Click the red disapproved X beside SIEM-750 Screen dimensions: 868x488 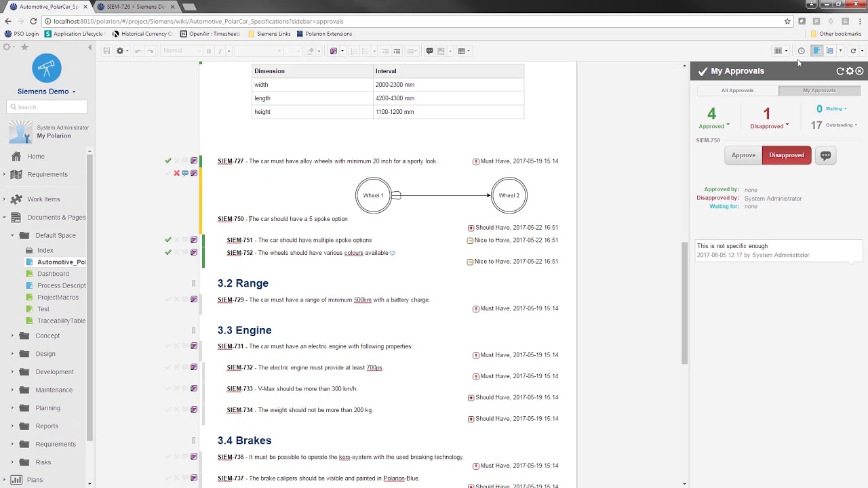pyautogui.click(x=176, y=174)
